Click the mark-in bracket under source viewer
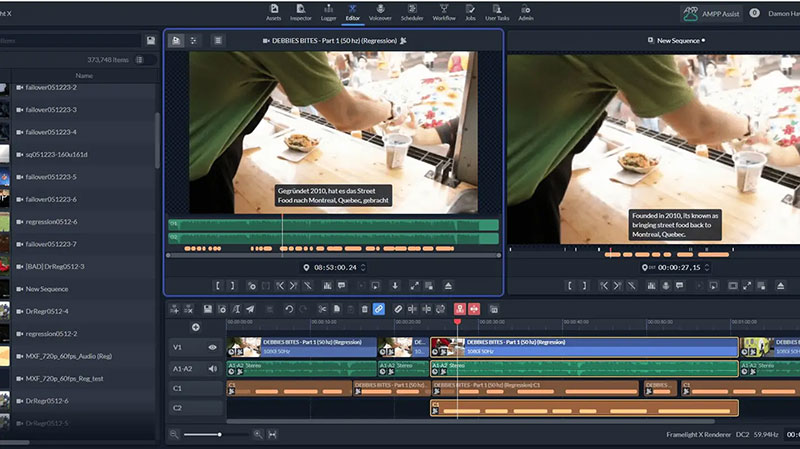The height and width of the screenshot is (449, 800). (218, 286)
